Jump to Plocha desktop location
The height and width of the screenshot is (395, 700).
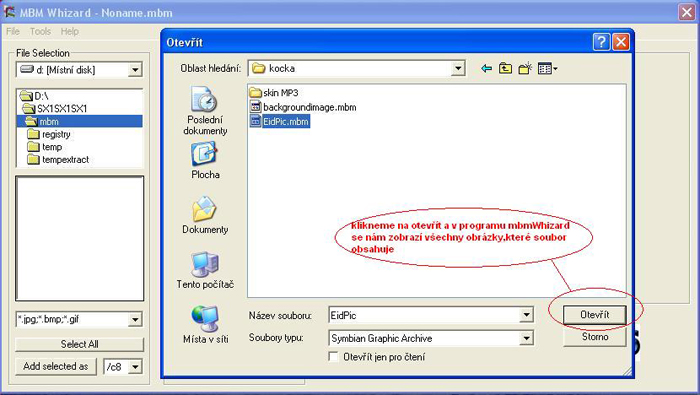pos(205,161)
